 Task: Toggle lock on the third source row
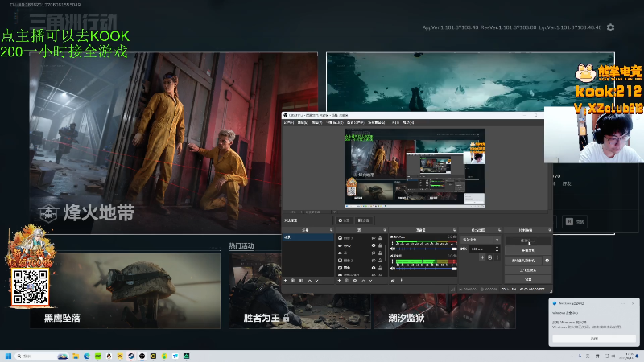click(x=380, y=253)
